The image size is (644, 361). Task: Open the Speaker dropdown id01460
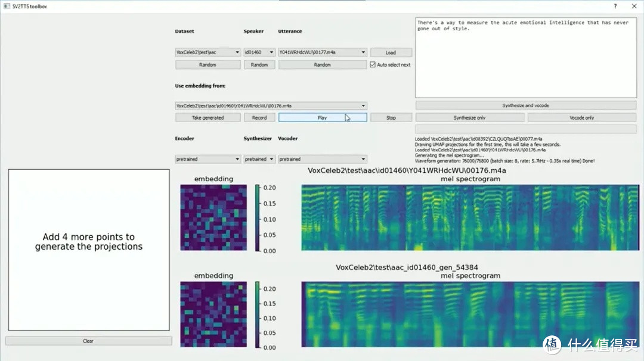[259, 52]
